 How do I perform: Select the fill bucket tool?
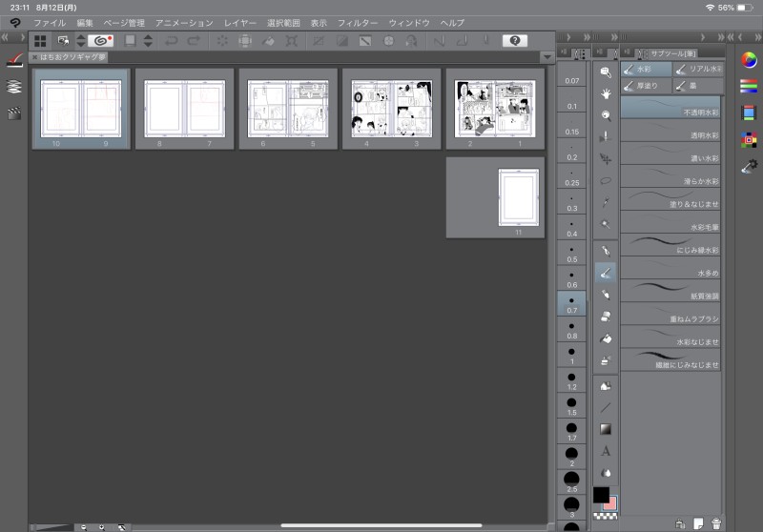[x=606, y=338]
